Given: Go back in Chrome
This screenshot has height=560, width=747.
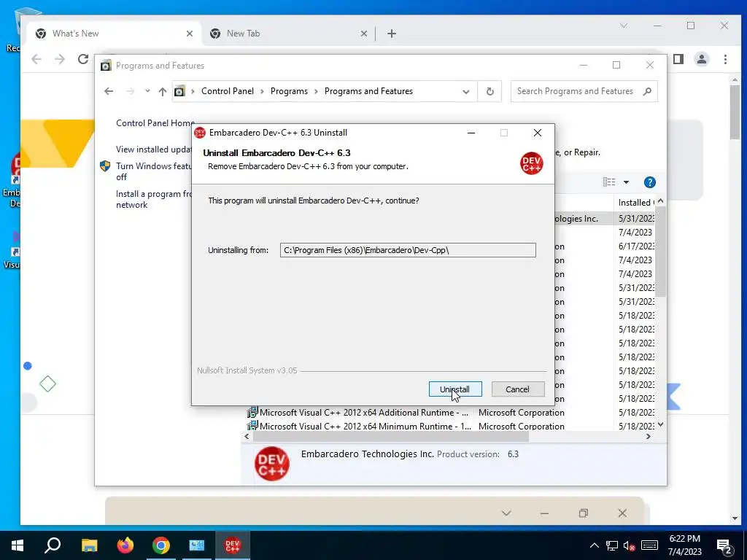Looking at the screenshot, I should point(36,59).
